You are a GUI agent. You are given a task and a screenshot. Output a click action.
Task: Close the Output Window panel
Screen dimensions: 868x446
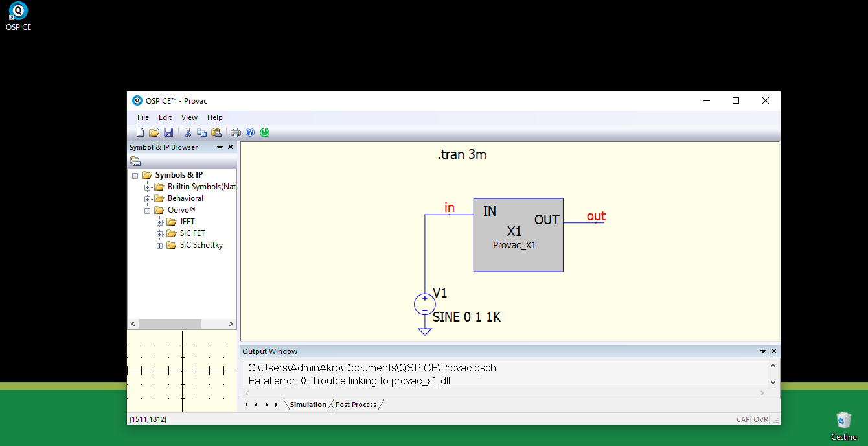click(x=774, y=351)
